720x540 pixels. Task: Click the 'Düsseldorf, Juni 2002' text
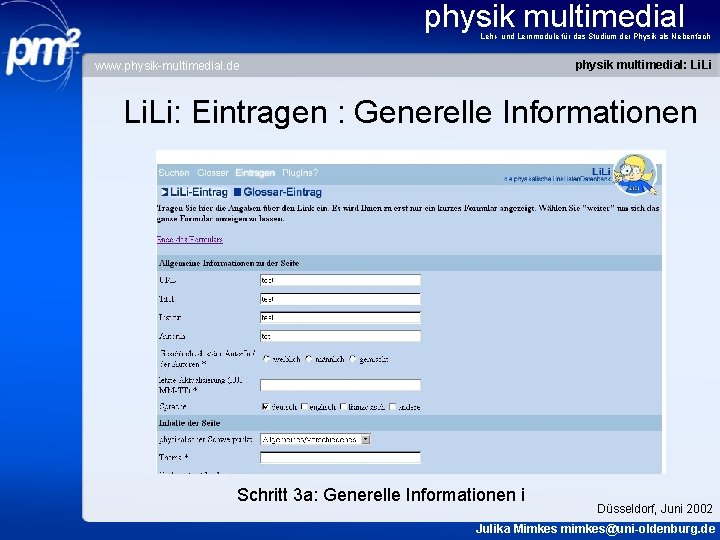click(x=655, y=508)
